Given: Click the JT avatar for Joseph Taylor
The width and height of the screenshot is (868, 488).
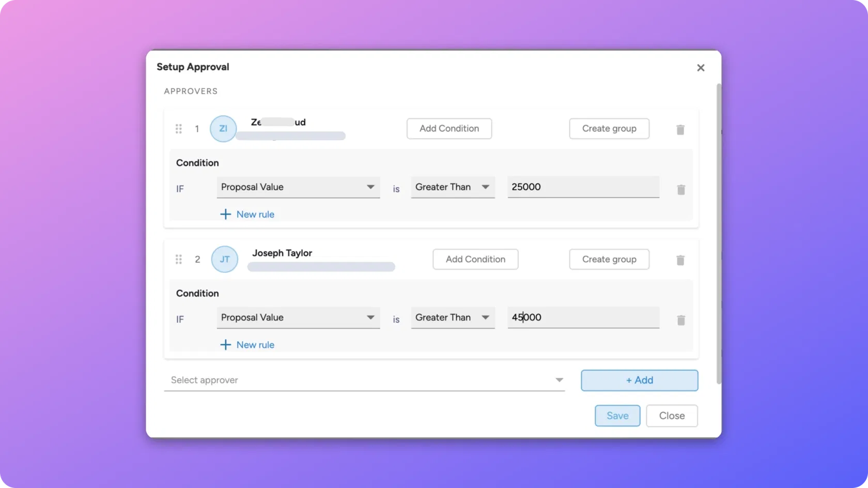Looking at the screenshot, I should coord(224,259).
